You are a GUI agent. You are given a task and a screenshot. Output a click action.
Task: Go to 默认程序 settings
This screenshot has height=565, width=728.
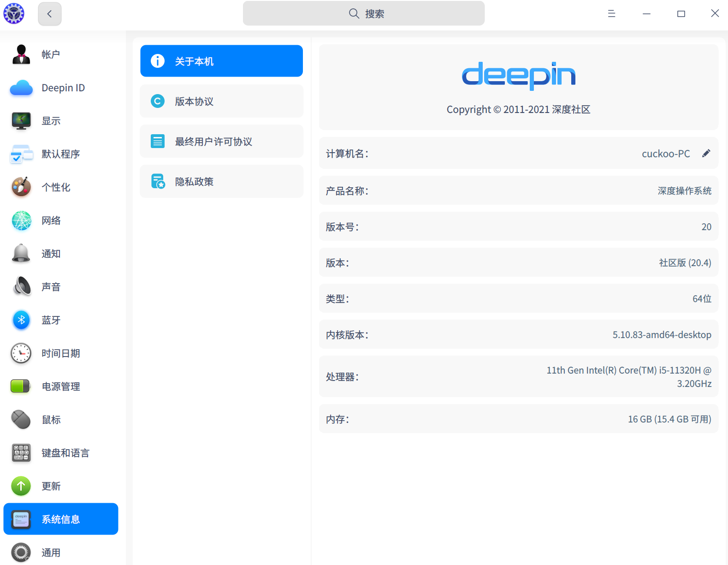61,154
